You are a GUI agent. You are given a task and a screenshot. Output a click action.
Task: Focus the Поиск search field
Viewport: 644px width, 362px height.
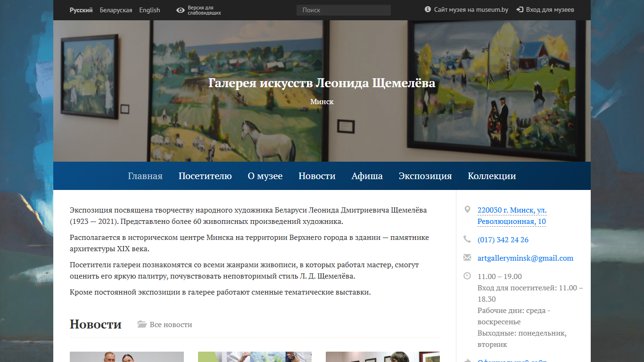344,10
